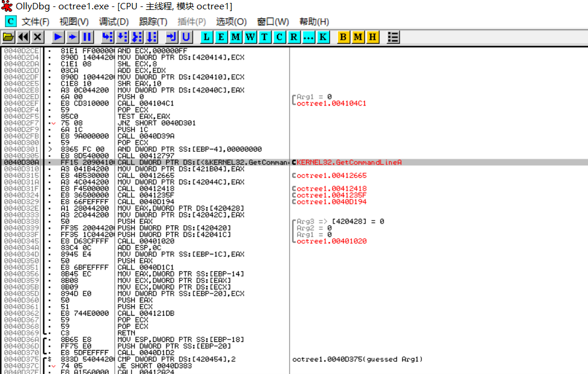
Task: Open Threads window with T button
Action: 265,37
